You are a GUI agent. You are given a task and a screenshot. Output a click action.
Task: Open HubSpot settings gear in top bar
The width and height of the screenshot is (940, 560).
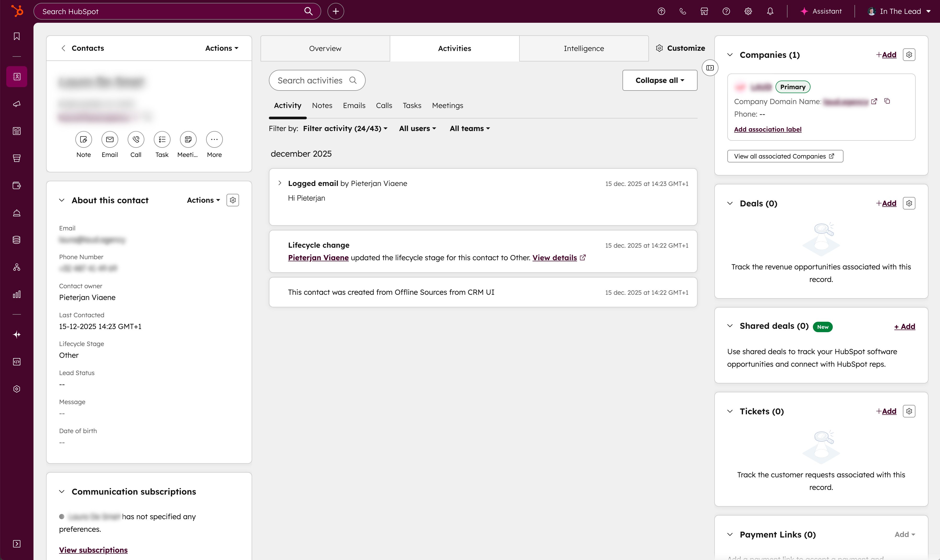[x=748, y=11]
